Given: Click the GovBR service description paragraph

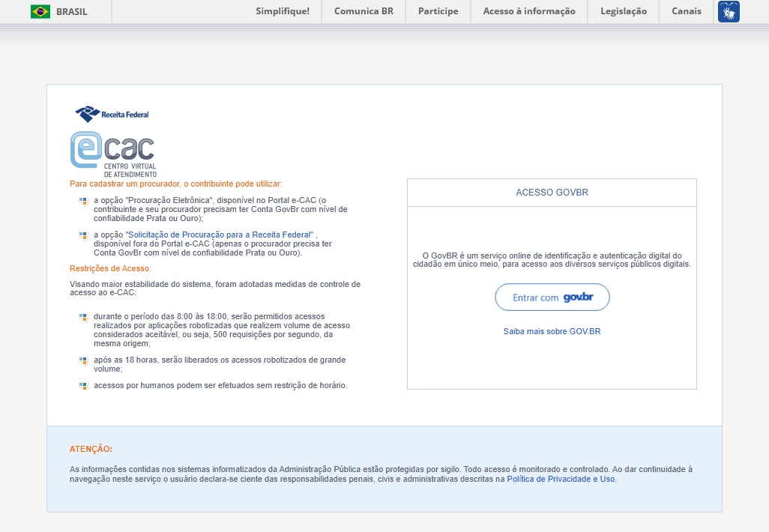Looking at the screenshot, I should (552, 260).
